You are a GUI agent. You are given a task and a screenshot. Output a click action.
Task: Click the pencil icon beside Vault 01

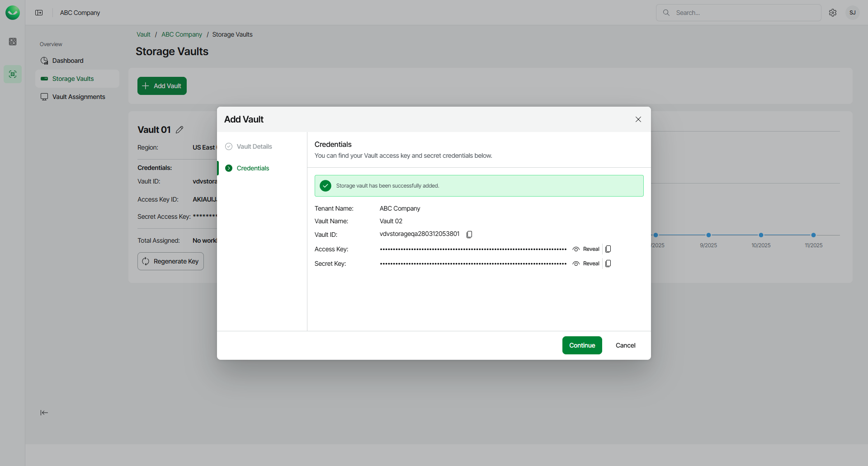click(179, 130)
